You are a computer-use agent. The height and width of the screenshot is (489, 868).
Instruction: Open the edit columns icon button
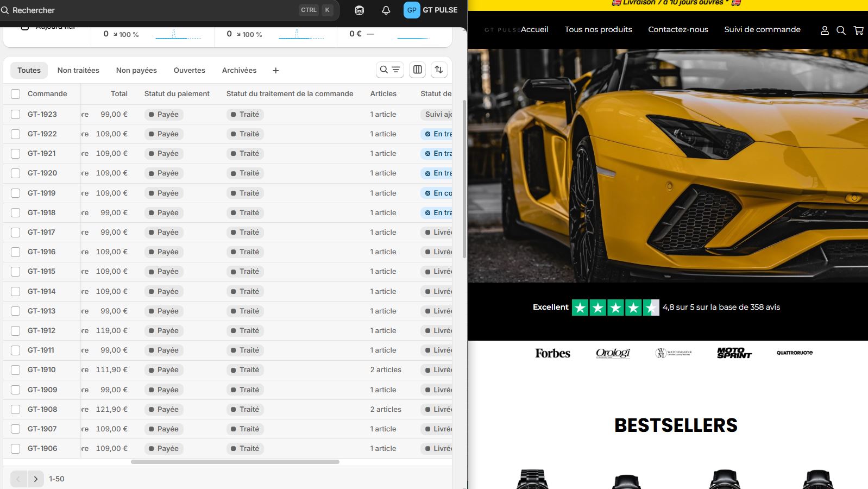pyautogui.click(x=418, y=70)
